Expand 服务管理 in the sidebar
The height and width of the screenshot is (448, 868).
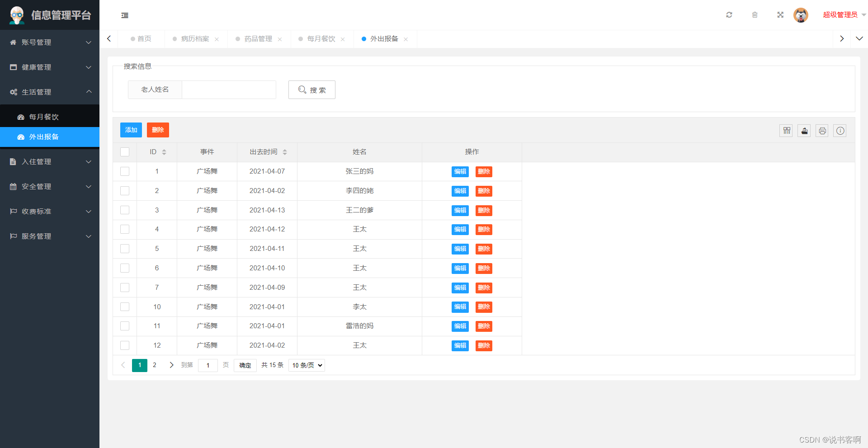coord(50,236)
